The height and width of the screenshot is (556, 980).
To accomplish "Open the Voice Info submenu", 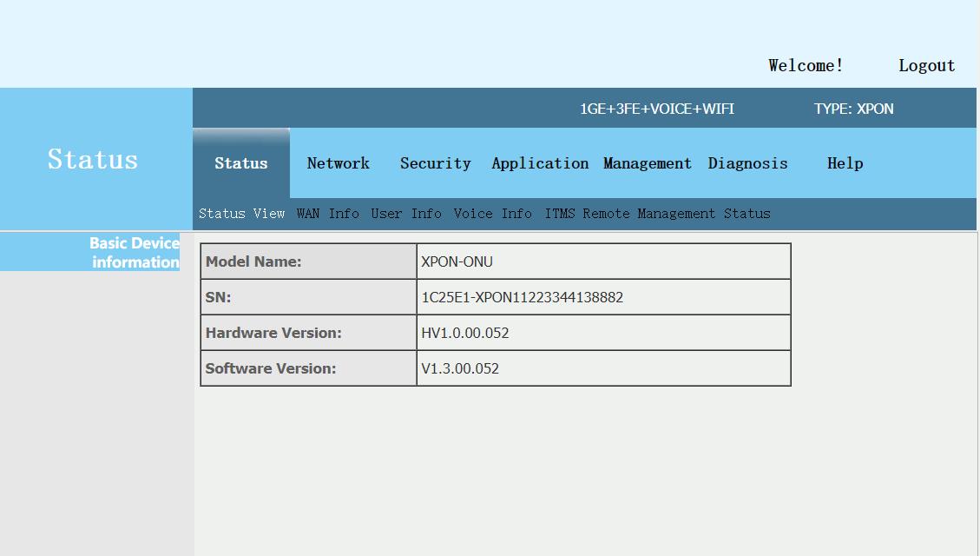I will point(492,214).
